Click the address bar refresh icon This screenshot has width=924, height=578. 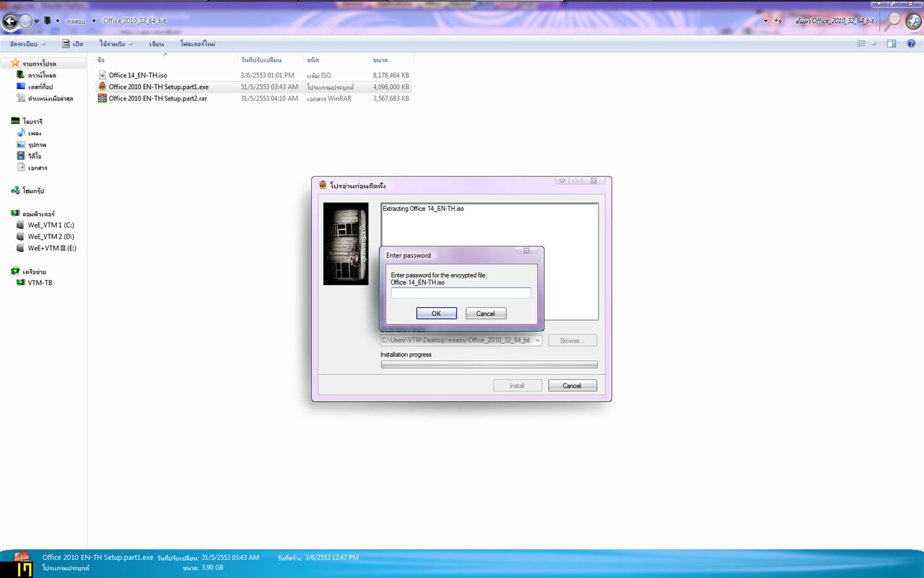(x=778, y=21)
